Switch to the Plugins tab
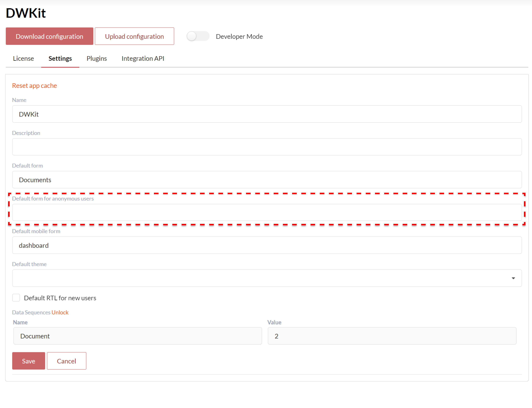 coord(97,59)
